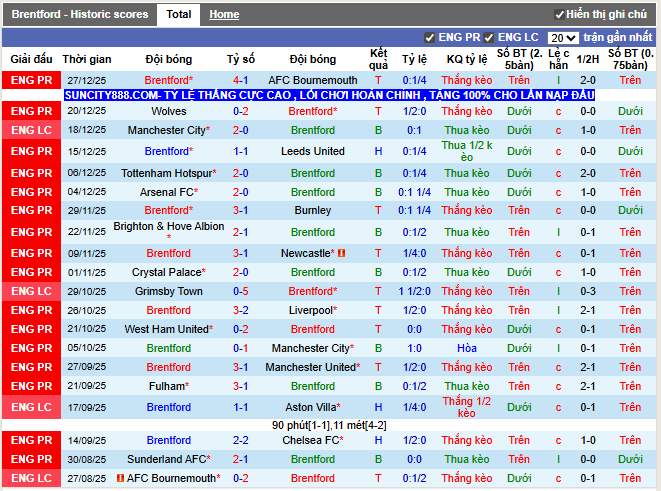Open the 4-1 score against AFC Bournemouth
This screenshot has width=661, height=491.
click(x=241, y=80)
